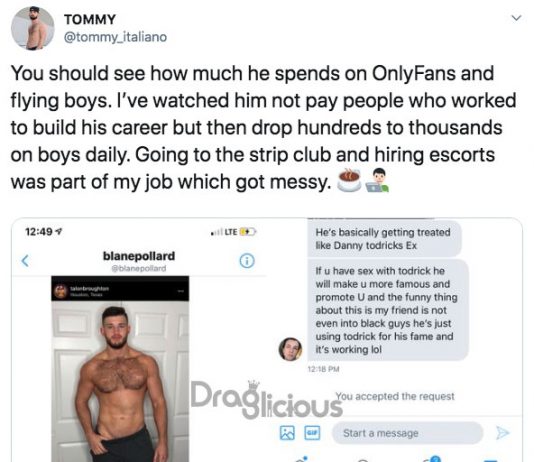534x462 pixels.
Task: Visit the @tommy_italiano handle link
Action: pos(115,37)
